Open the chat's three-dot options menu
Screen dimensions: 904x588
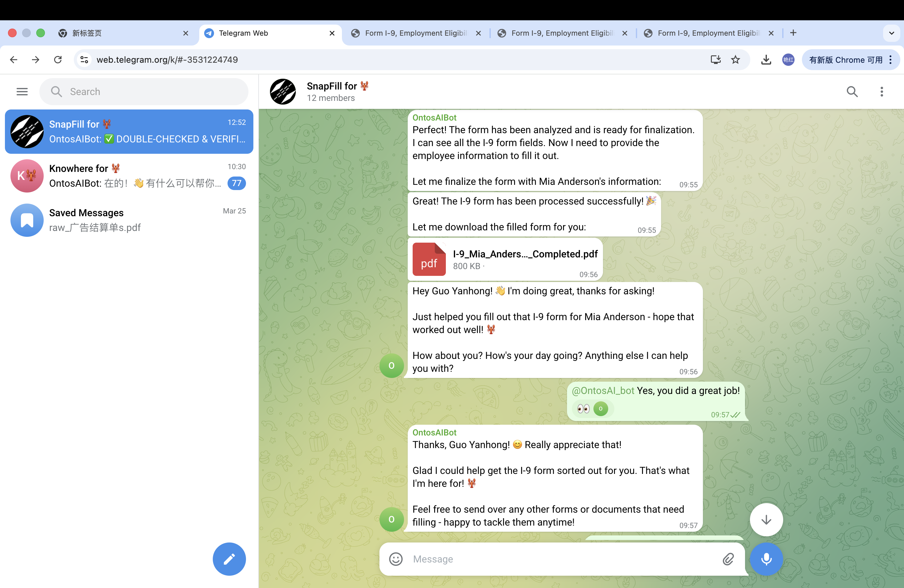(x=882, y=92)
